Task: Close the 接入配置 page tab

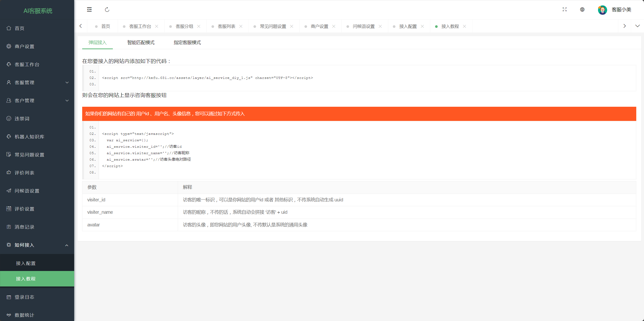Action: pos(422,26)
